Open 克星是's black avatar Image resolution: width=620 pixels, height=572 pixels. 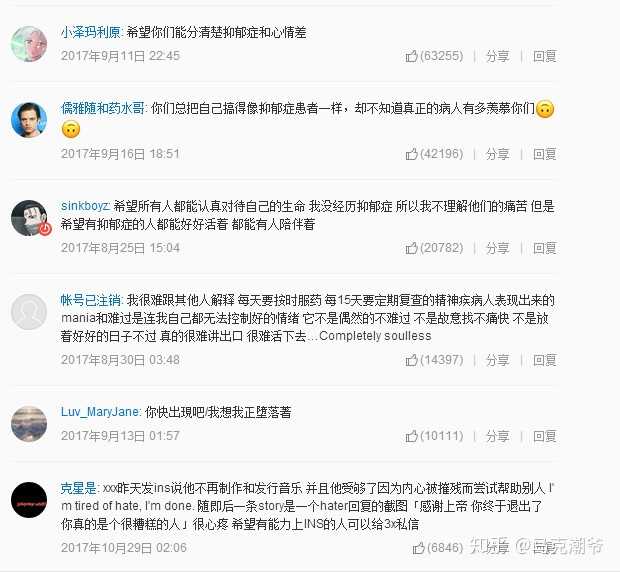coord(29,500)
